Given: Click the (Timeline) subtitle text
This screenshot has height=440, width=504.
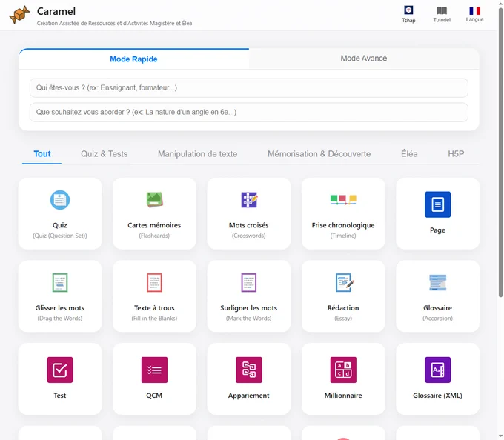Looking at the screenshot, I should point(343,236).
